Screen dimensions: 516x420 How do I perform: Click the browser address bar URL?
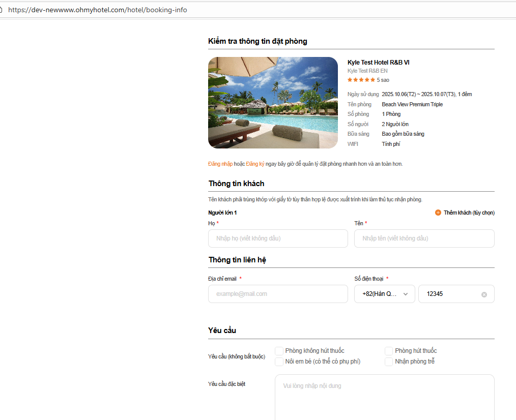pyautogui.click(x=98, y=10)
